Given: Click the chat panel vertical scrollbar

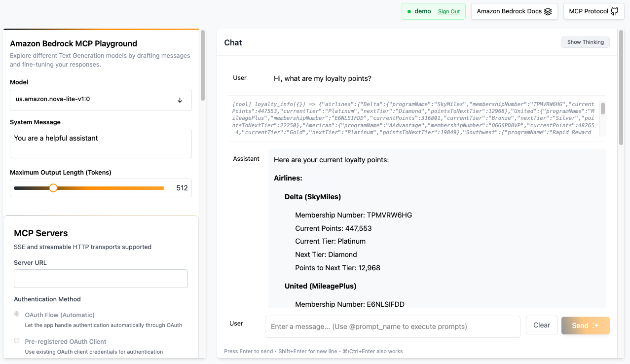Looking at the screenshot, I should (621, 87).
